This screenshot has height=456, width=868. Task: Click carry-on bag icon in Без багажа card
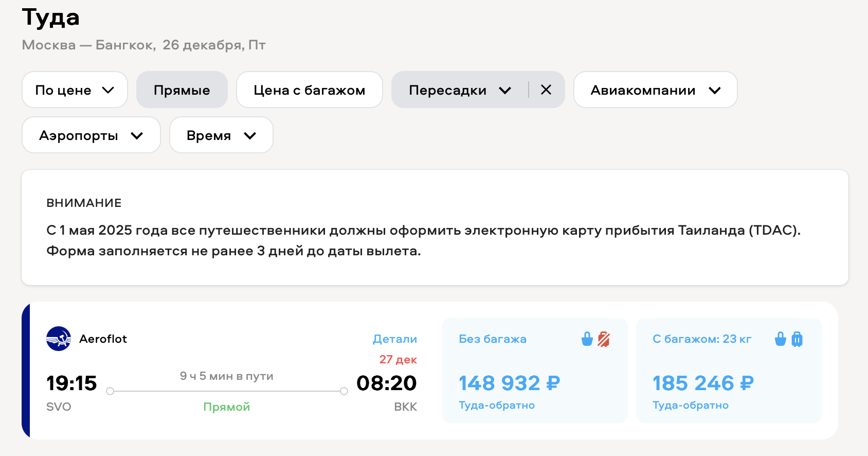click(587, 339)
